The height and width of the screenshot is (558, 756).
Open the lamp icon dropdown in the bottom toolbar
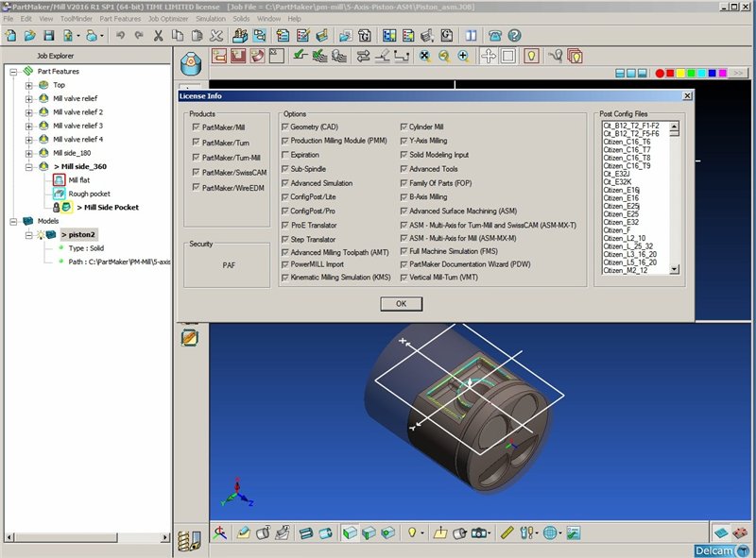coord(422,533)
